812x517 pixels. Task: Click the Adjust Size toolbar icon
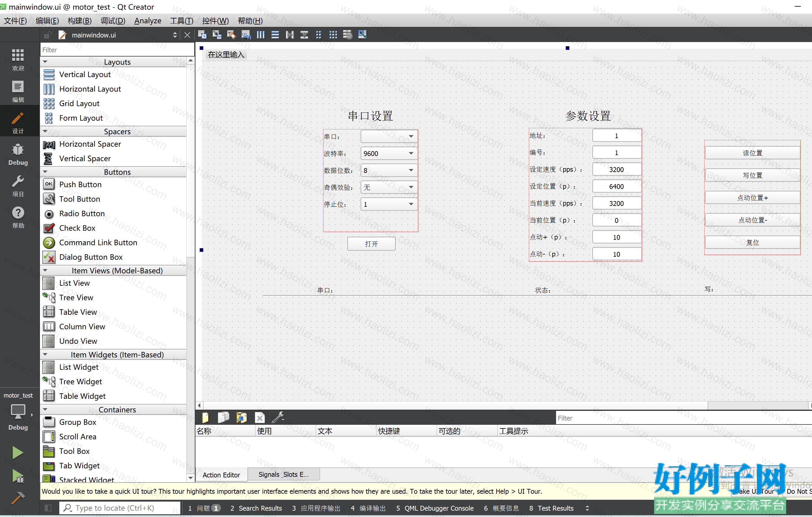click(362, 35)
